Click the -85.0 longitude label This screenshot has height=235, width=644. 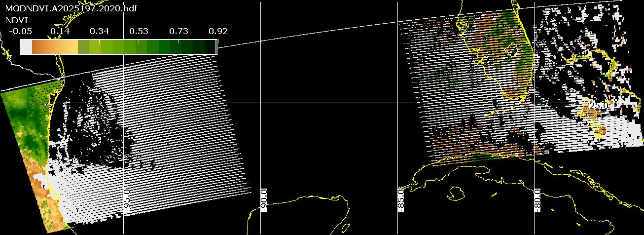point(401,200)
